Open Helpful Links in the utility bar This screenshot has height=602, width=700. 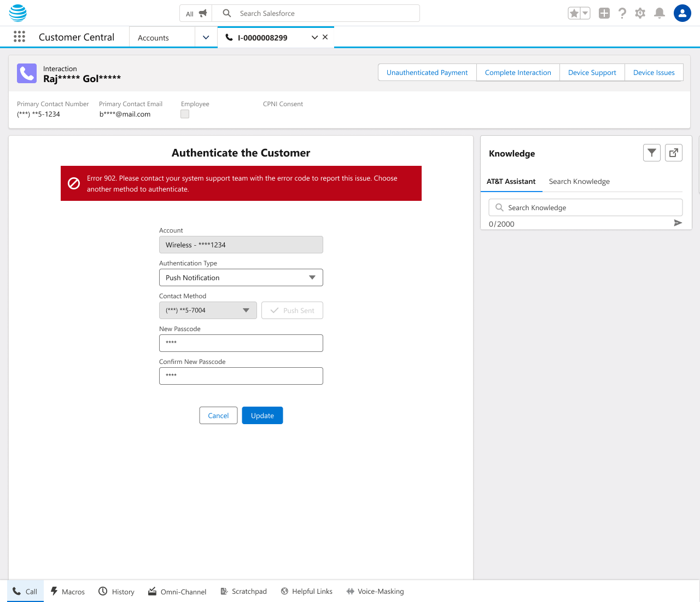[x=307, y=591]
